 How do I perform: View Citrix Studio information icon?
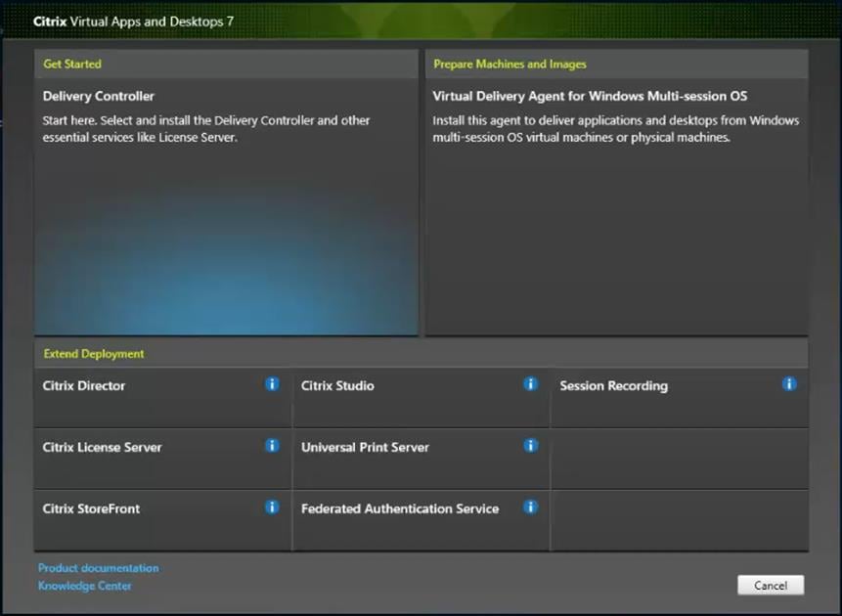[x=531, y=384]
